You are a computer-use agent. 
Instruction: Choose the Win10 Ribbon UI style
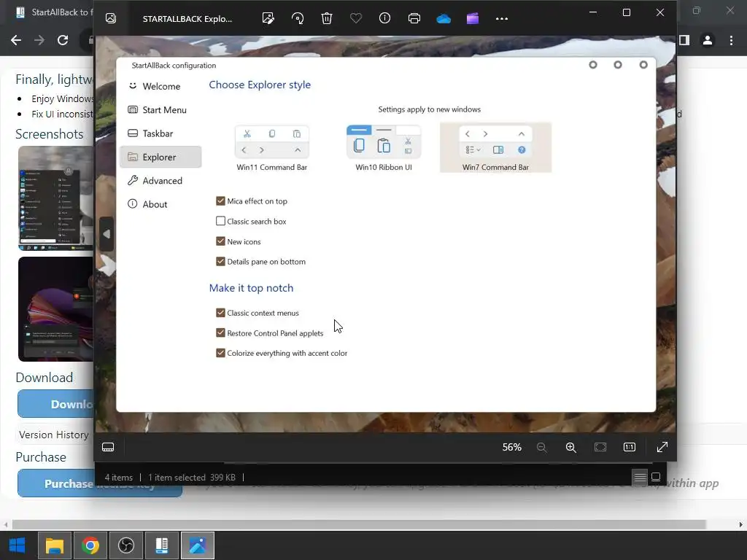[x=384, y=148]
